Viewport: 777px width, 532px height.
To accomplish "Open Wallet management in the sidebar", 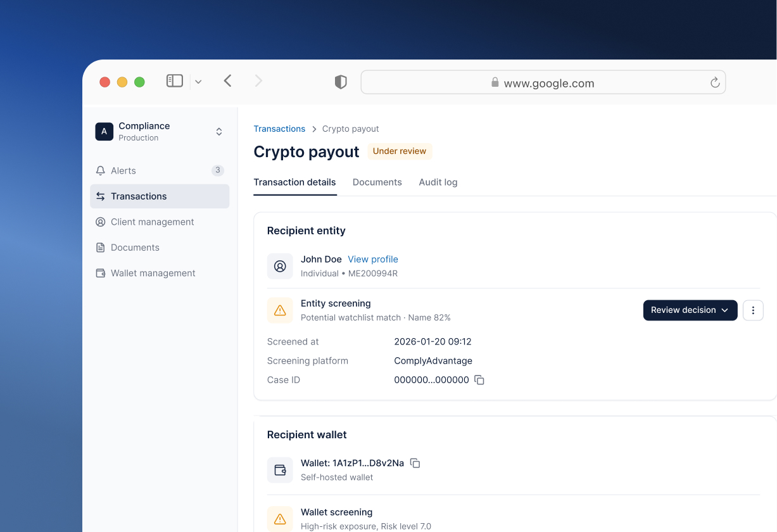I will [x=160, y=273].
